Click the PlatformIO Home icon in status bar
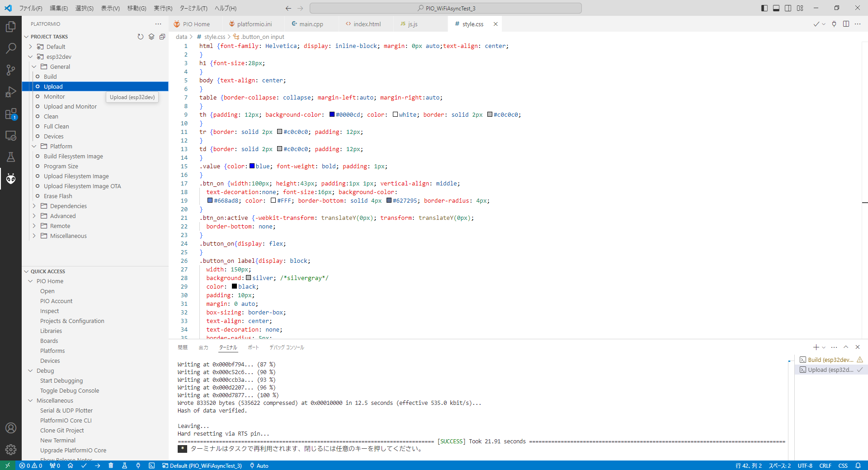The image size is (868, 470). pyautogui.click(x=71, y=465)
